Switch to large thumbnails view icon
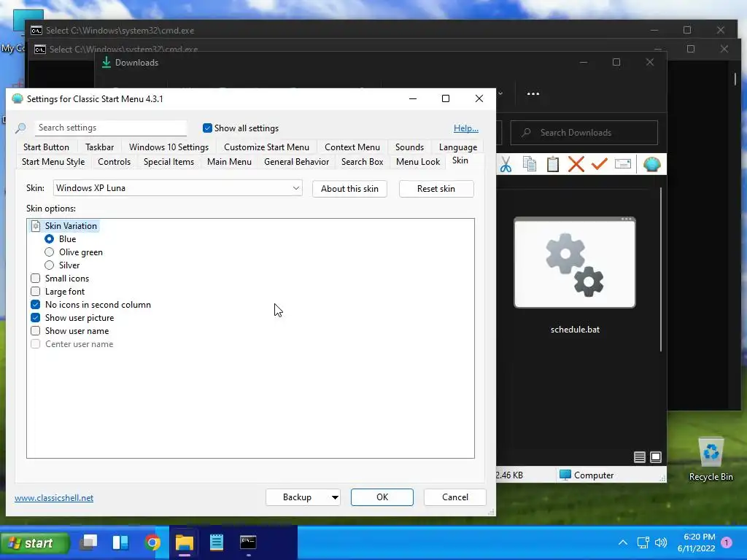747x560 pixels. [656, 457]
